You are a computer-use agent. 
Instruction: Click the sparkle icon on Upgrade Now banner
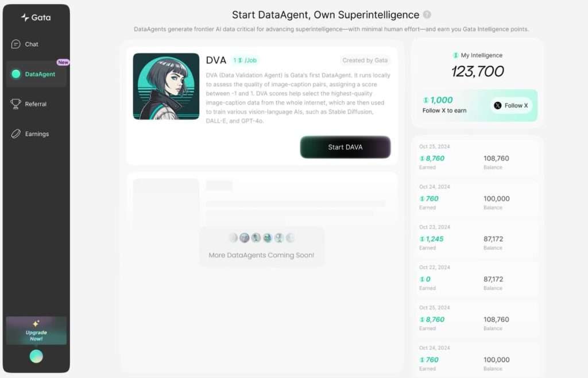(x=36, y=323)
